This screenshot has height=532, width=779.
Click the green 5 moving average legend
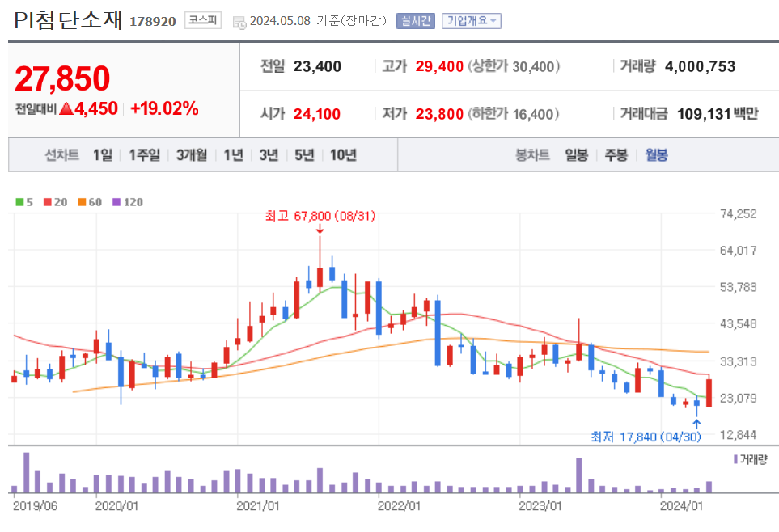pos(24,202)
